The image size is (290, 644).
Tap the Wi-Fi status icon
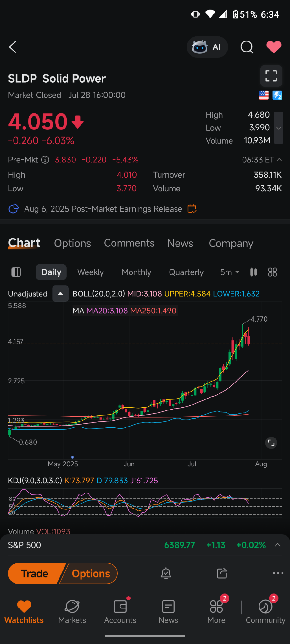tap(210, 14)
